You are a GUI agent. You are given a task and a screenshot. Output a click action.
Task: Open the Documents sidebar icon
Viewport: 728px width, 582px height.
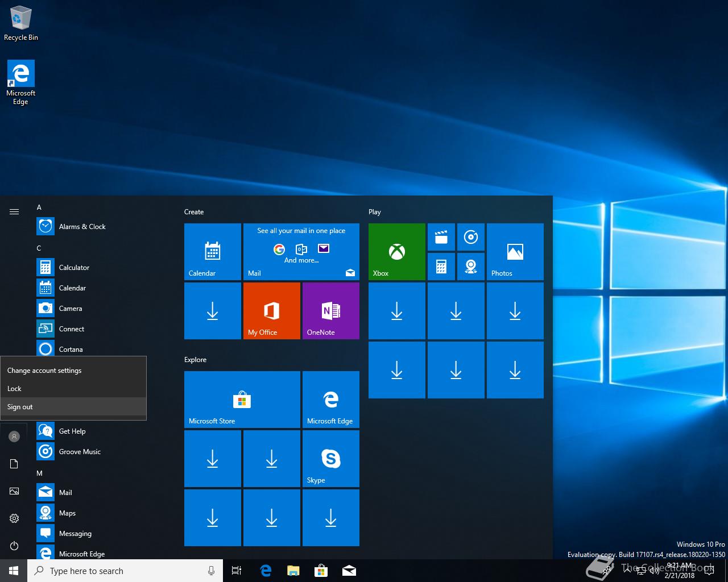(x=14, y=464)
